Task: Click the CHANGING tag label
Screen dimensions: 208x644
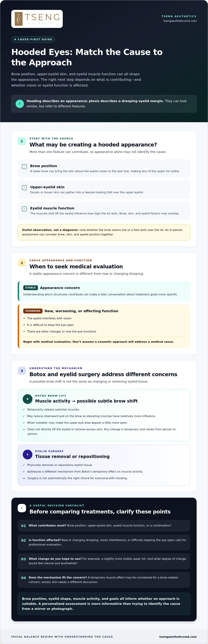Action: (33, 311)
